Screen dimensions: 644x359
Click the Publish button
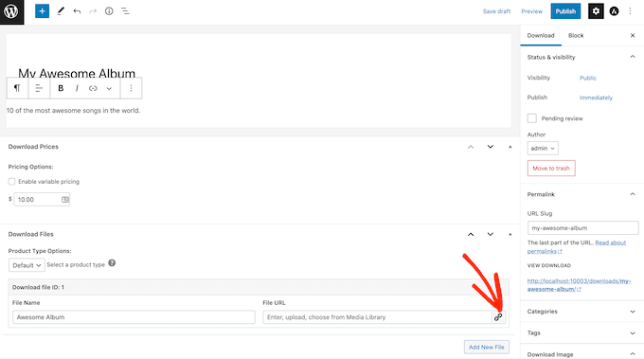[x=565, y=11]
